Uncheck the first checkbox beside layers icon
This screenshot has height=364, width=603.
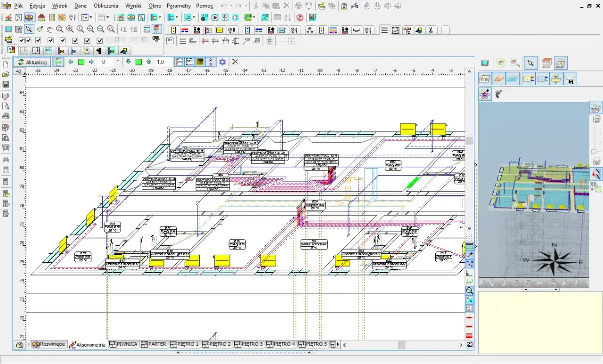22,40
